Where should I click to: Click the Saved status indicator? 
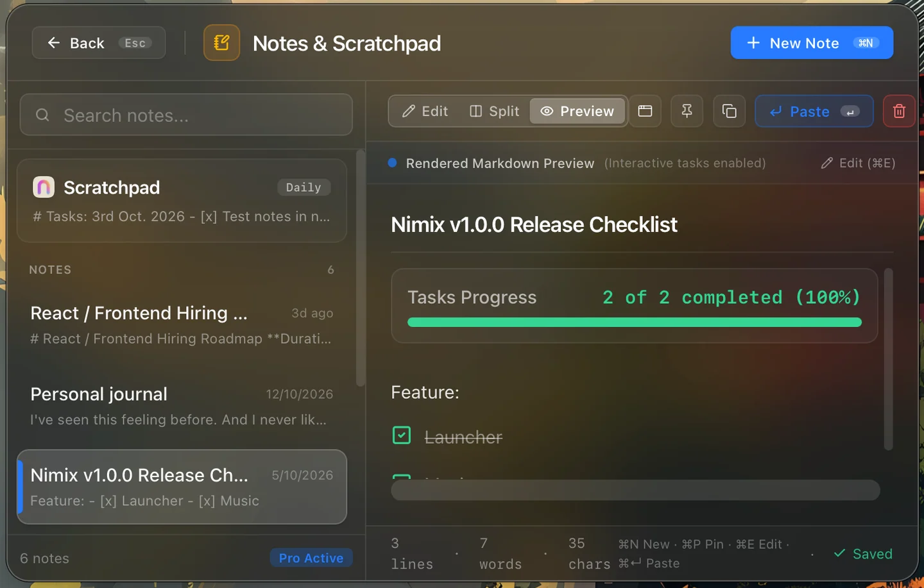click(863, 553)
